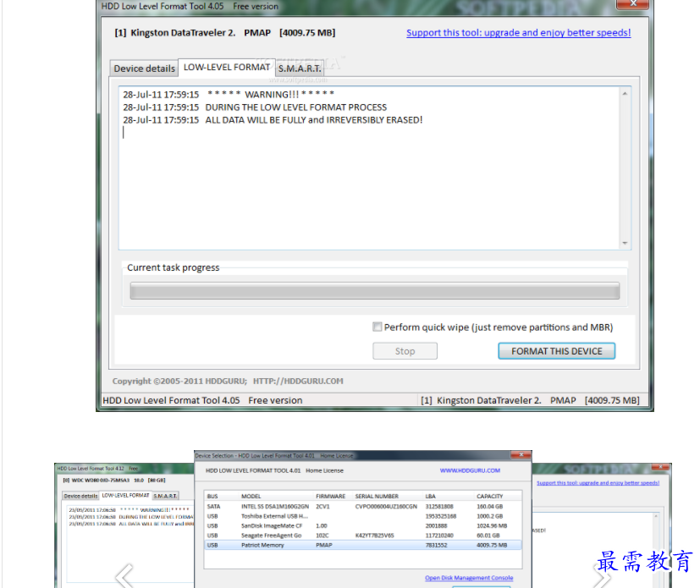Click upgrade link in right thumbnail window
Image resolution: width=700 pixels, height=588 pixels.
pyautogui.click(x=598, y=483)
